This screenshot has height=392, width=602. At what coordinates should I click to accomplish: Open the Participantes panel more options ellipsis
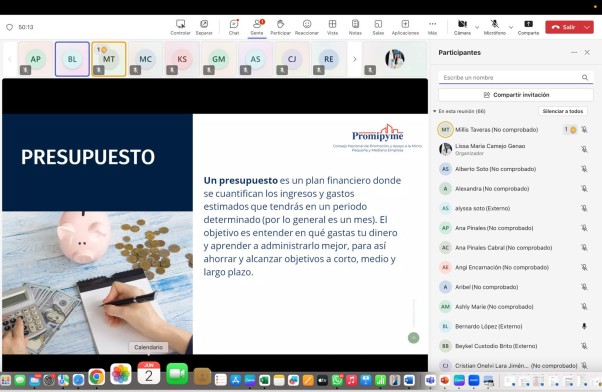[574, 52]
